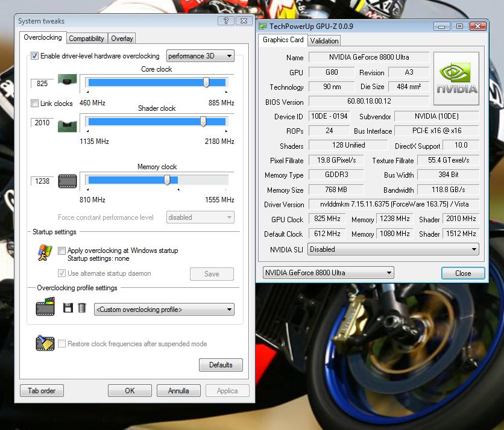The width and height of the screenshot is (504, 430).
Task: Minimize the GPU-Z window
Action: click(x=442, y=26)
